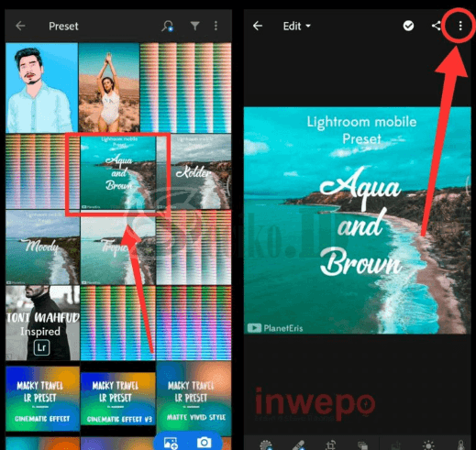The height and width of the screenshot is (450, 476).
Task: Open the filter funnel in Preset header
Action: point(194,26)
